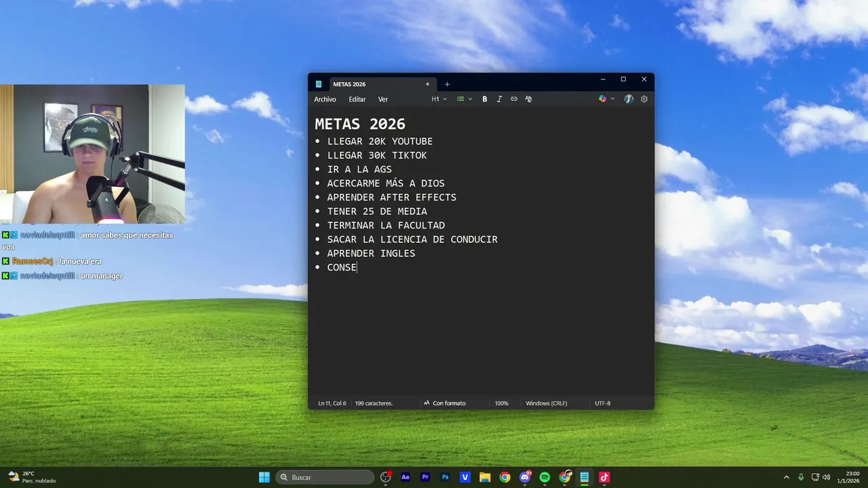Open Discord from the taskbar
This screenshot has height=488, width=868.
[x=525, y=477]
